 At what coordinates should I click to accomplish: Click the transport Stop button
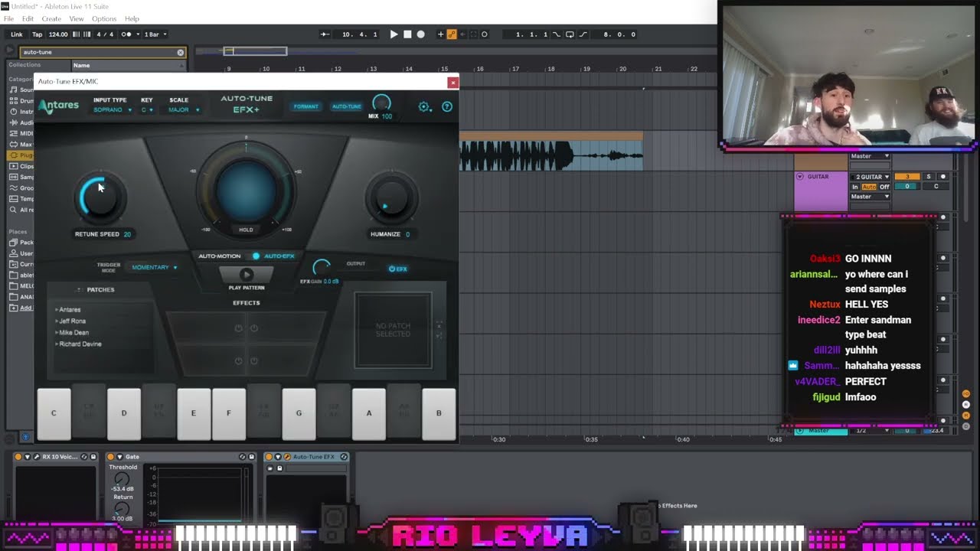(x=407, y=34)
